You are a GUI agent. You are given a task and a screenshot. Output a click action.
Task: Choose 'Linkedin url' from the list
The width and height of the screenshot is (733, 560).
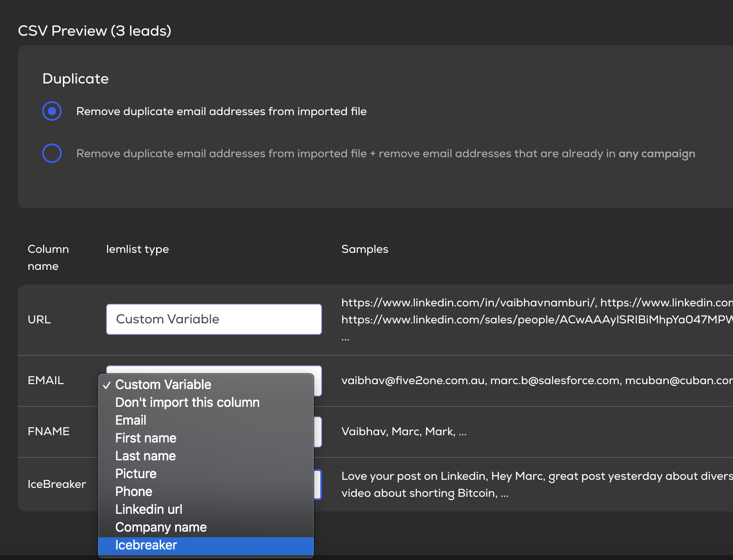pos(148,509)
